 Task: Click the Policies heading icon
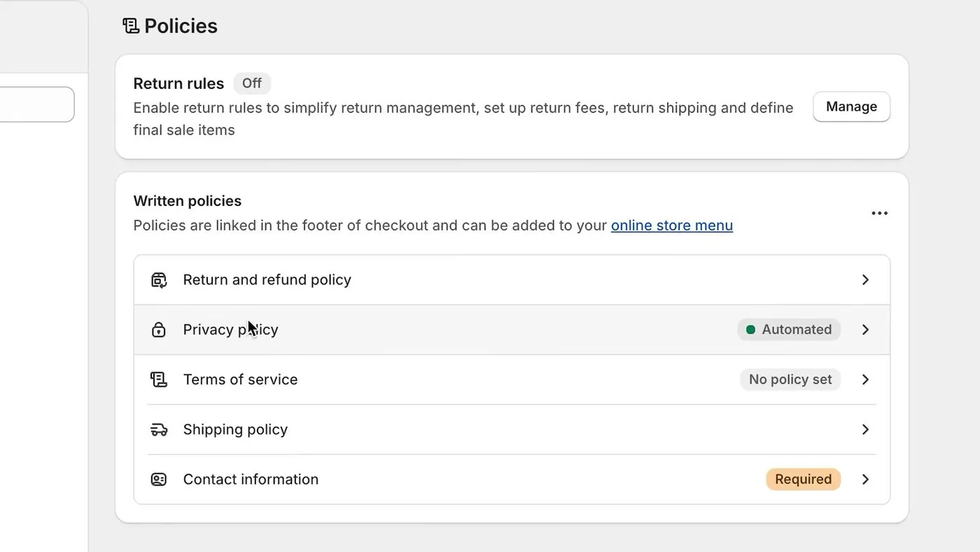click(130, 26)
